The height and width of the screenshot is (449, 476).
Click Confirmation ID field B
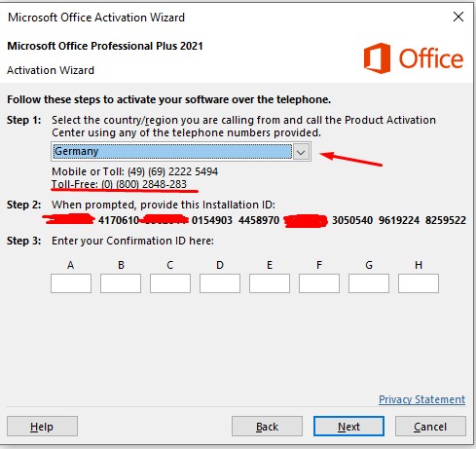click(x=121, y=283)
